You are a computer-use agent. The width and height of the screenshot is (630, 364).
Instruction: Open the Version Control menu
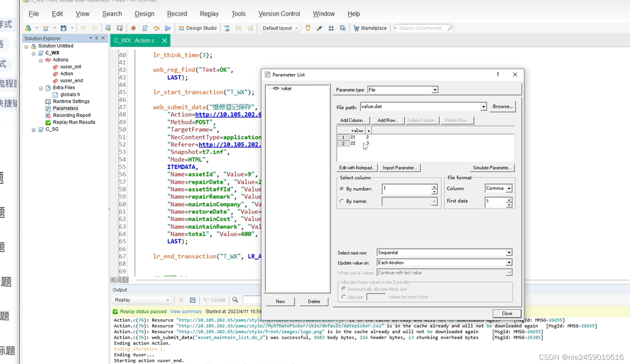(279, 14)
